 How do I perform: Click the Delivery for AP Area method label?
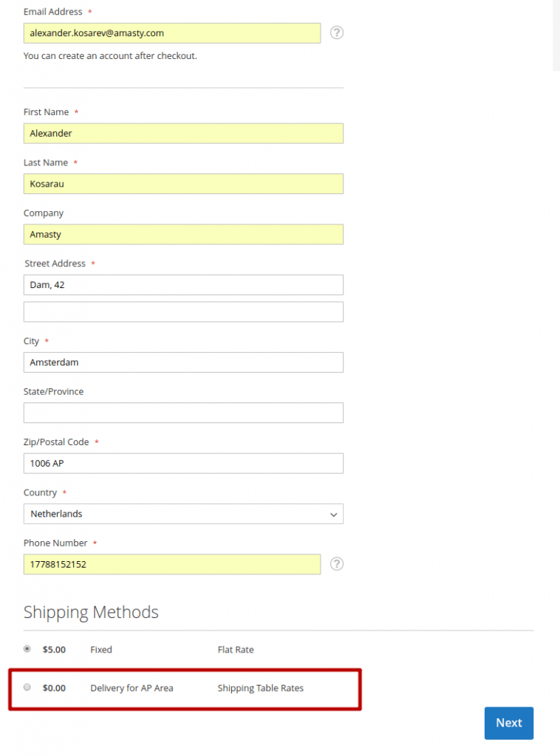(132, 688)
